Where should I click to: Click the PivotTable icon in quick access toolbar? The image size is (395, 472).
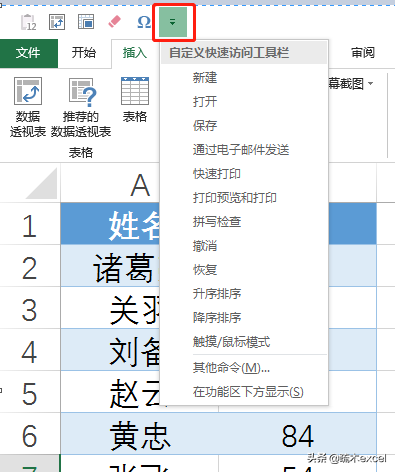click(57, 22)
